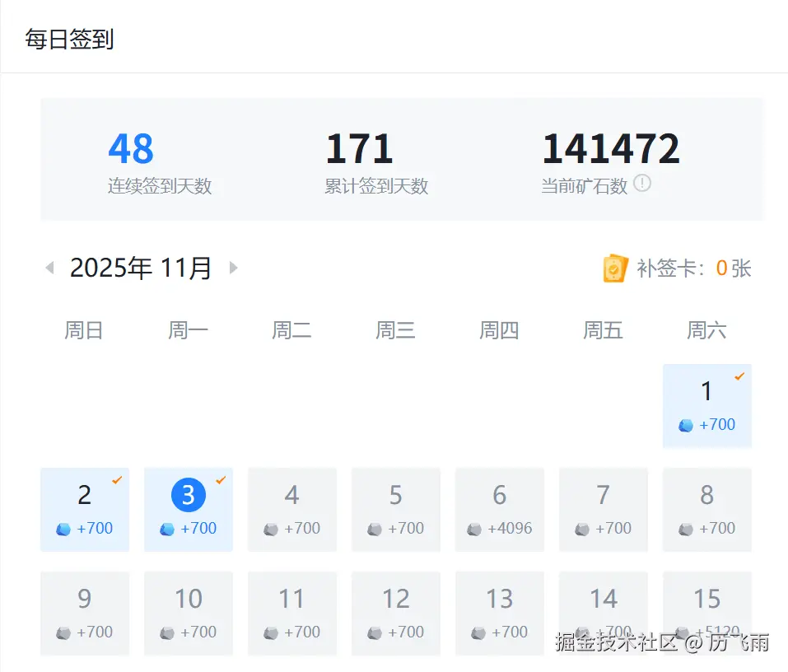
Task: Click the 补签卡 card icon
Action: [616, 268]
